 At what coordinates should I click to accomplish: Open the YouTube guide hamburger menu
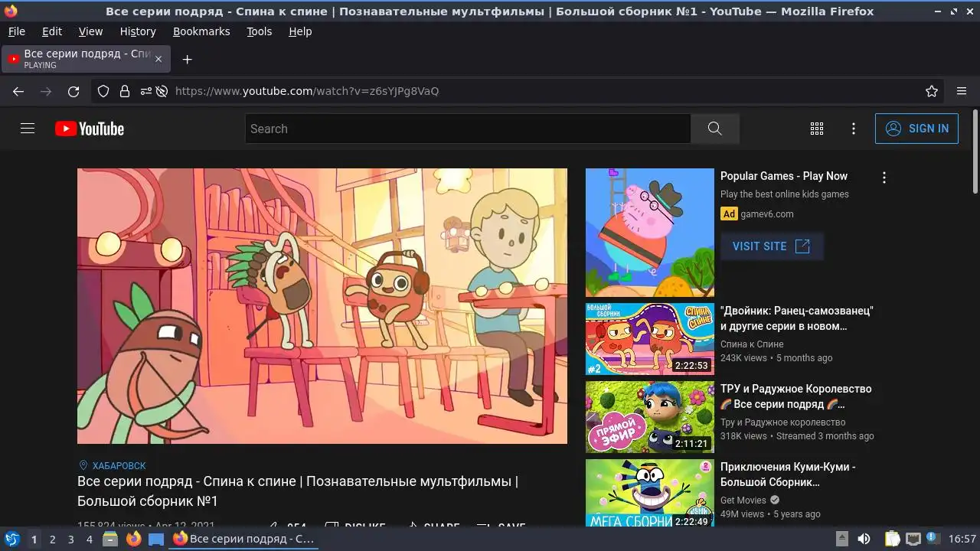(x=28, y=129)
